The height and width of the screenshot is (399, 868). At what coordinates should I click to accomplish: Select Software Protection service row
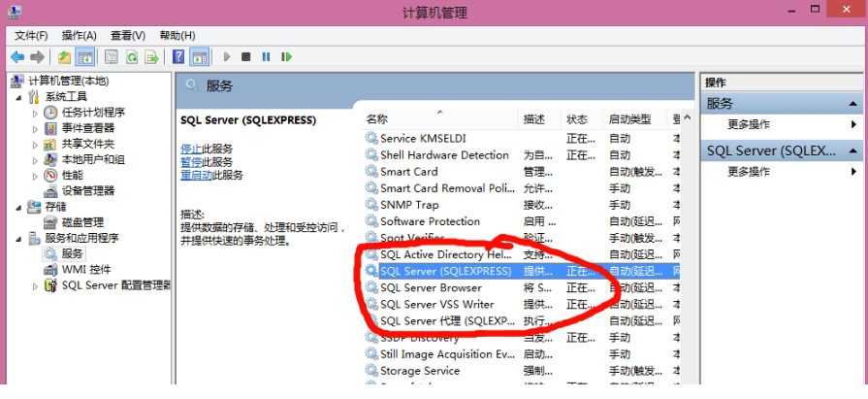[x=522, y=221]
